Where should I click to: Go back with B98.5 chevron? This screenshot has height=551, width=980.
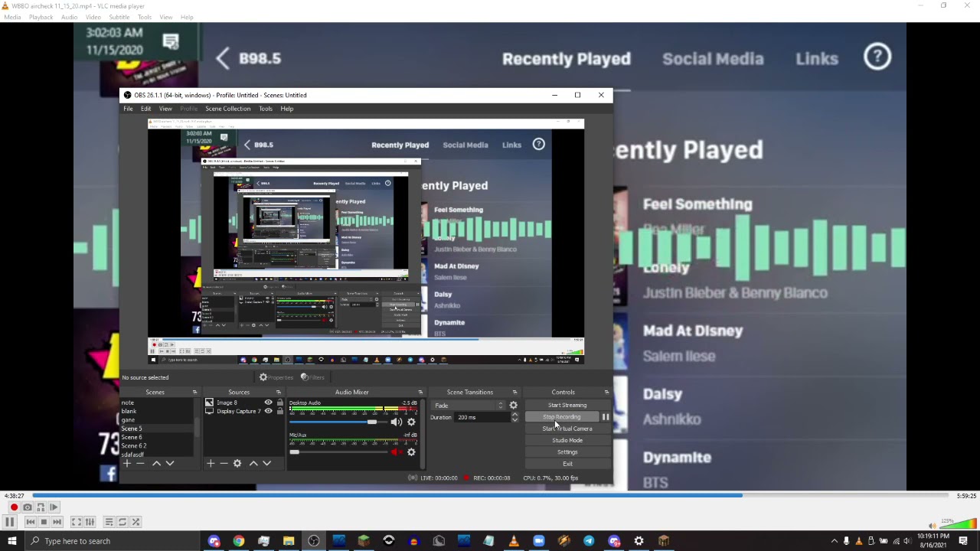(222, 58)
